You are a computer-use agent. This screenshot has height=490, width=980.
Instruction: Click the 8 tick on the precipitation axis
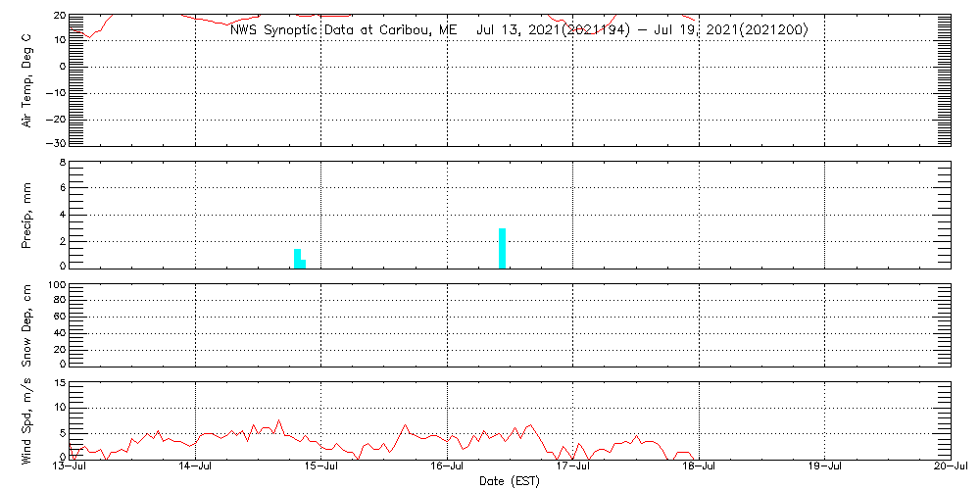tap(62, 162)
